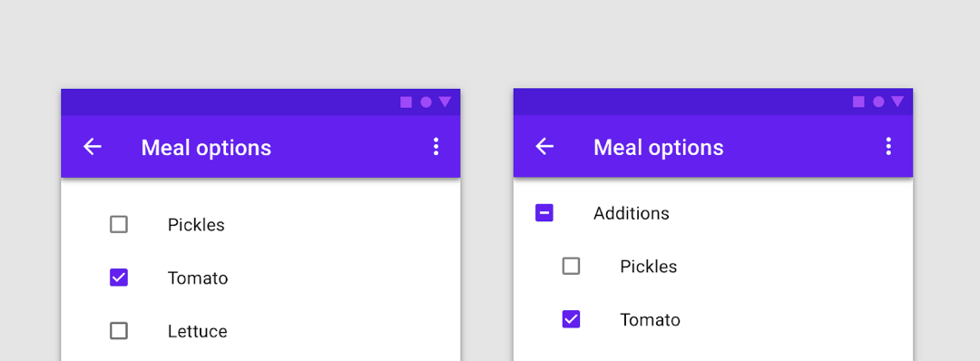Click back arrow in right Meal options bar
The image size is (980, 361).
545,147
